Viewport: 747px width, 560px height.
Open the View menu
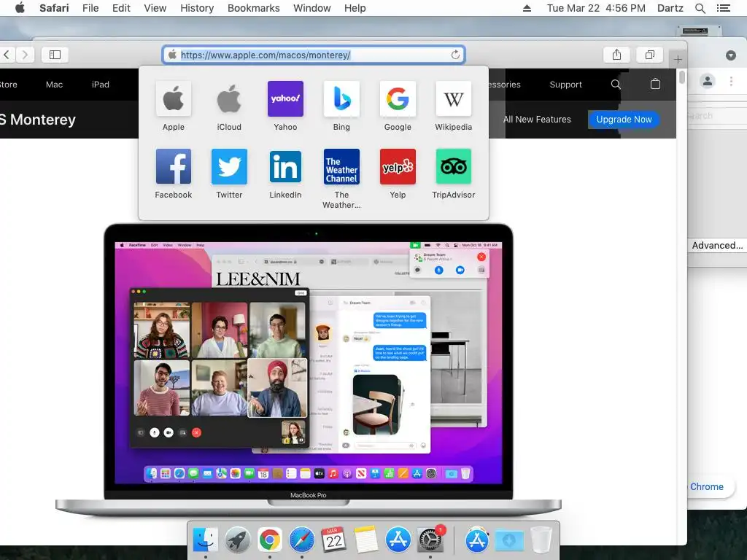pos(155,8)
